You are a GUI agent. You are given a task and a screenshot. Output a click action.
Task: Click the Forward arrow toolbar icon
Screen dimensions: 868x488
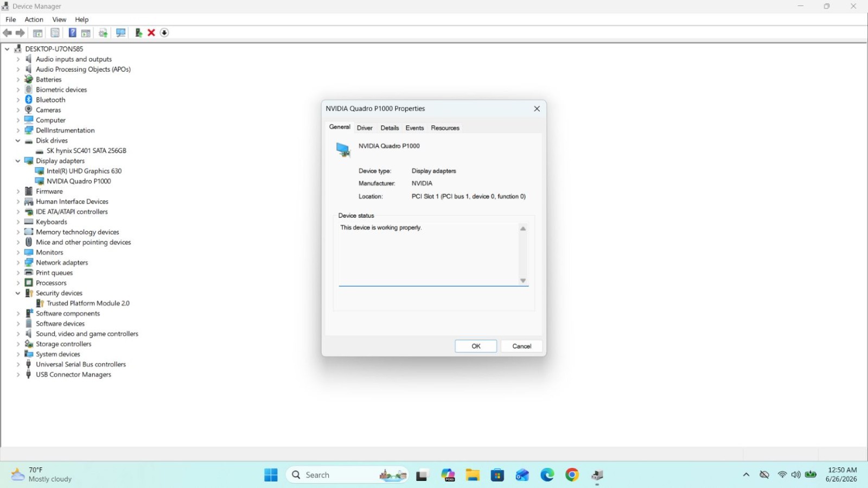click(21, 33)
